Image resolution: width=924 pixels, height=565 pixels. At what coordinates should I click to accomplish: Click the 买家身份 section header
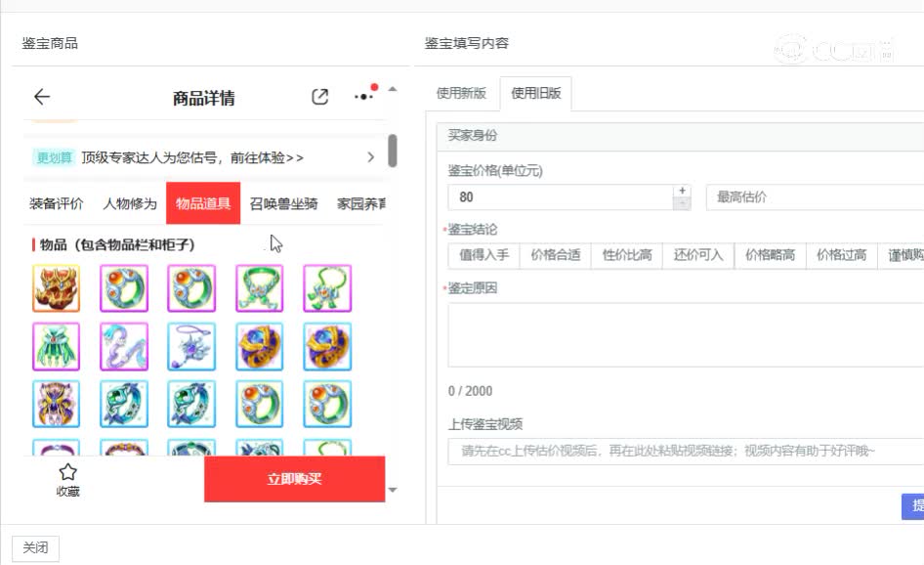tap(681, 136)
